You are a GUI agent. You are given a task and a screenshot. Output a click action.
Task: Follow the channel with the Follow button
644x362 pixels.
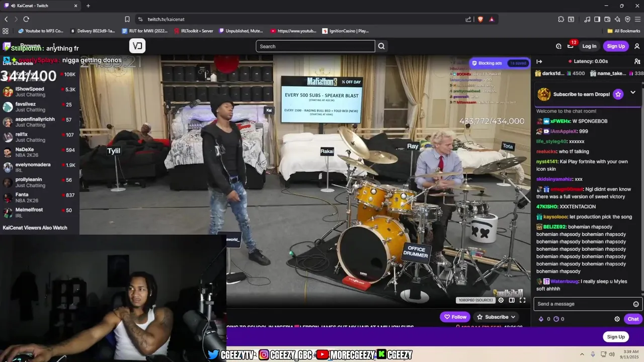coord(455,317)
